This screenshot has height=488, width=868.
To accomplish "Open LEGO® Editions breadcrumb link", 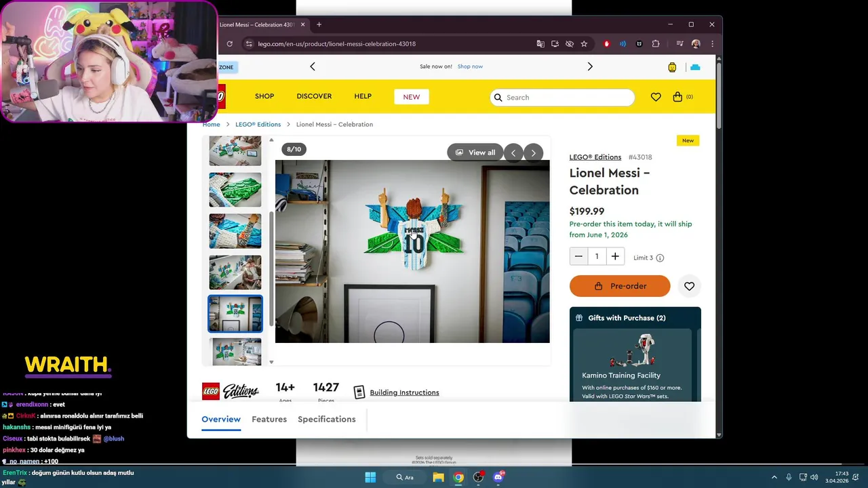I will [258, 125].
